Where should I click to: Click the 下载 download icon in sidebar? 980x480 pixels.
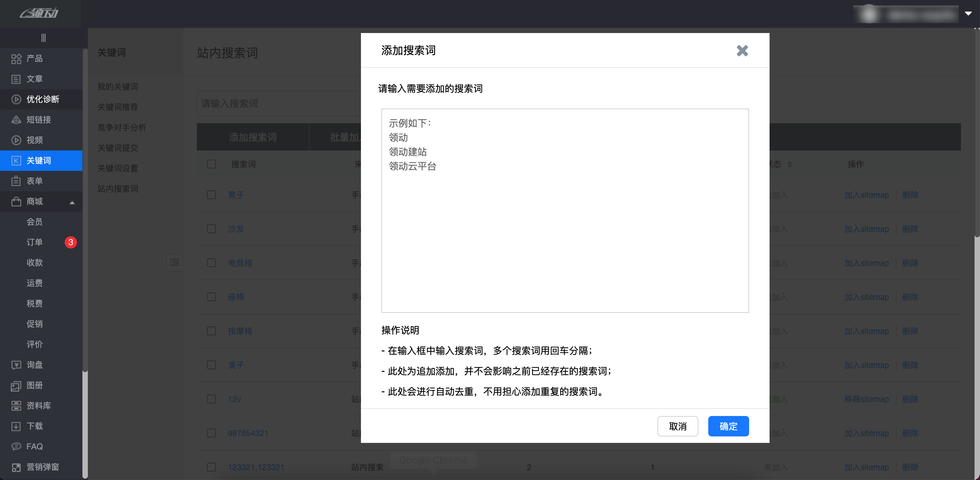(16, 426)
